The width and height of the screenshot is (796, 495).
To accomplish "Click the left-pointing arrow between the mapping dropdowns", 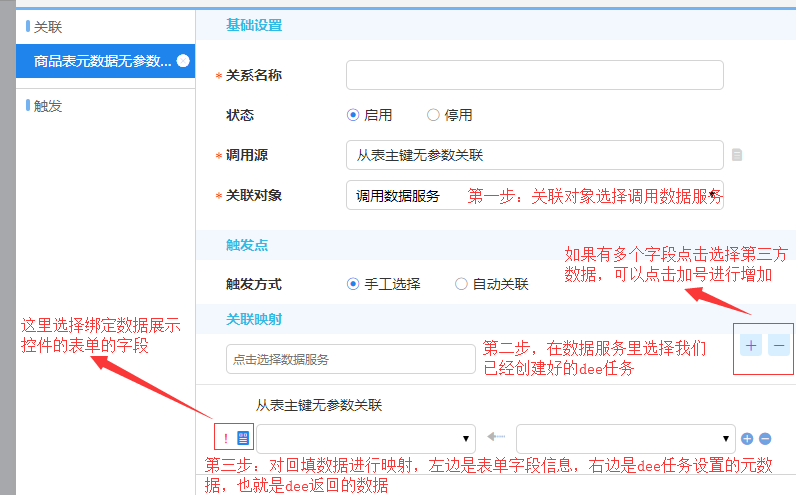I will (x=496, y=436).
